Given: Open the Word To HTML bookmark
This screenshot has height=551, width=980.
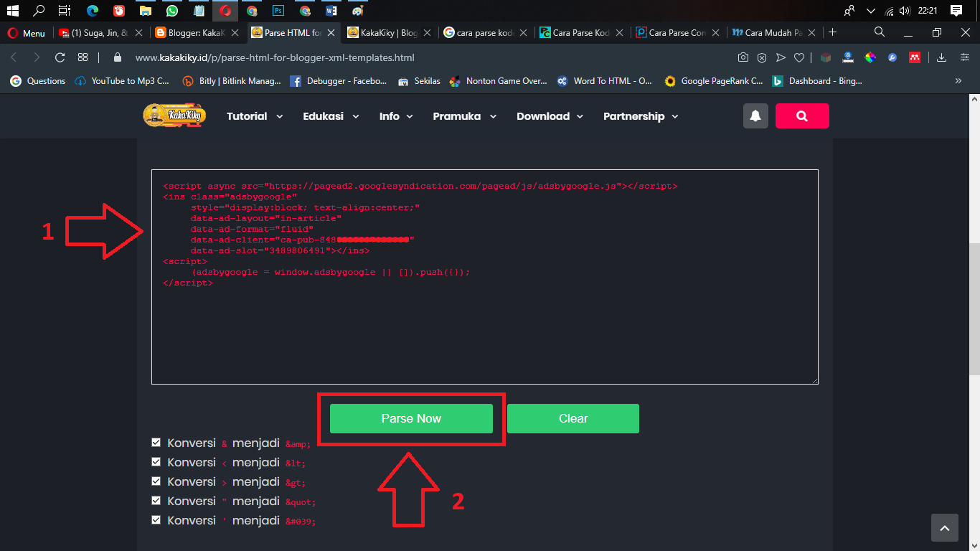Looking at the screenshot, I should coord(605,81).
